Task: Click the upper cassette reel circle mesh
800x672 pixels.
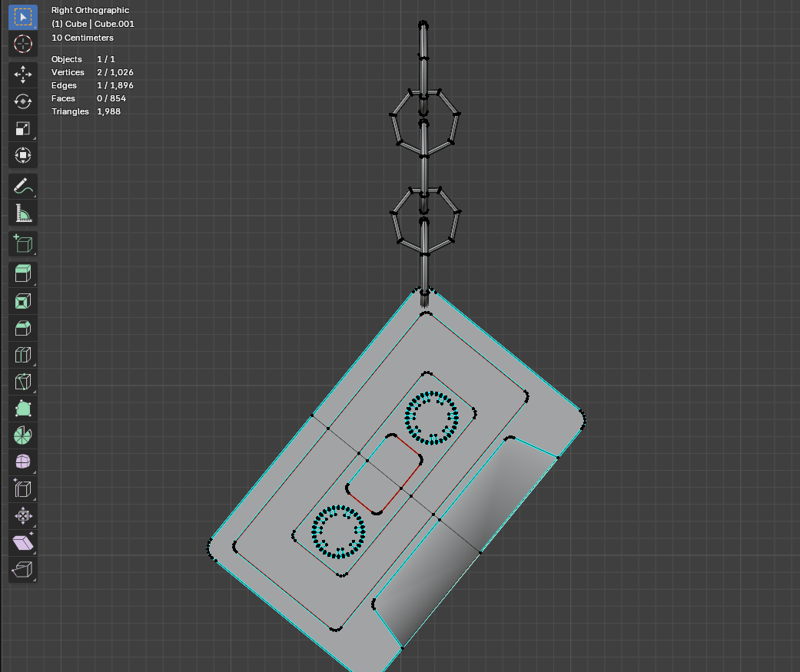Action: pyautogui.click(x=432, y=418)
